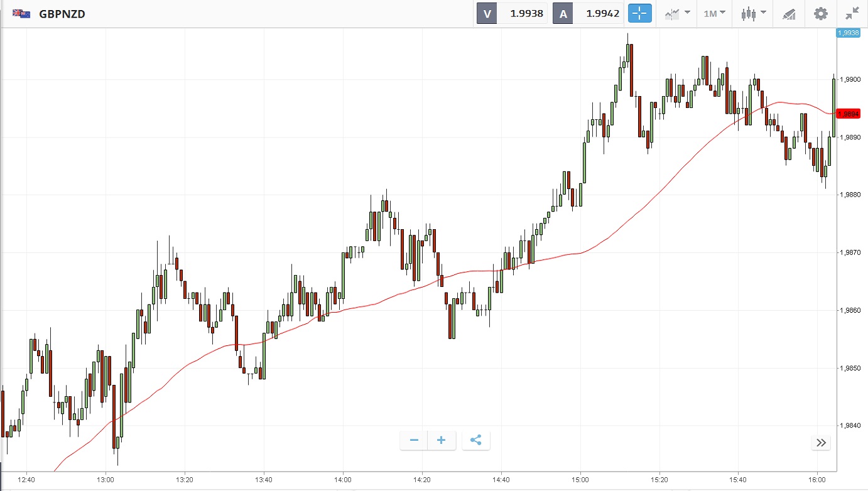Zoom in with the plus button
Image resolution: width=868 pixels, height=491 pixels.
coord(441,440)
